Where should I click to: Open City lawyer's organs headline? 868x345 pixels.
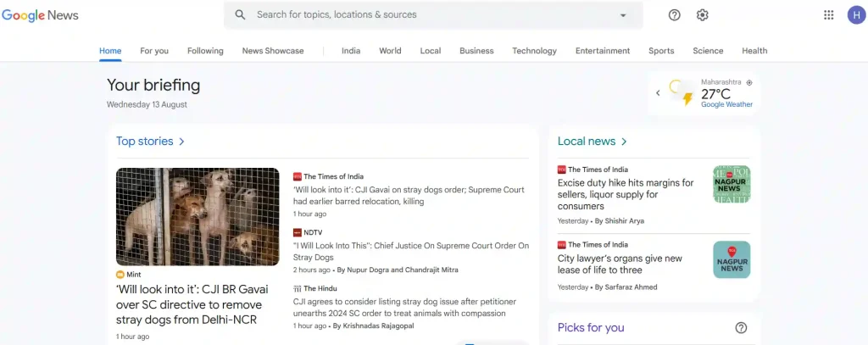[x=620, y=264]
